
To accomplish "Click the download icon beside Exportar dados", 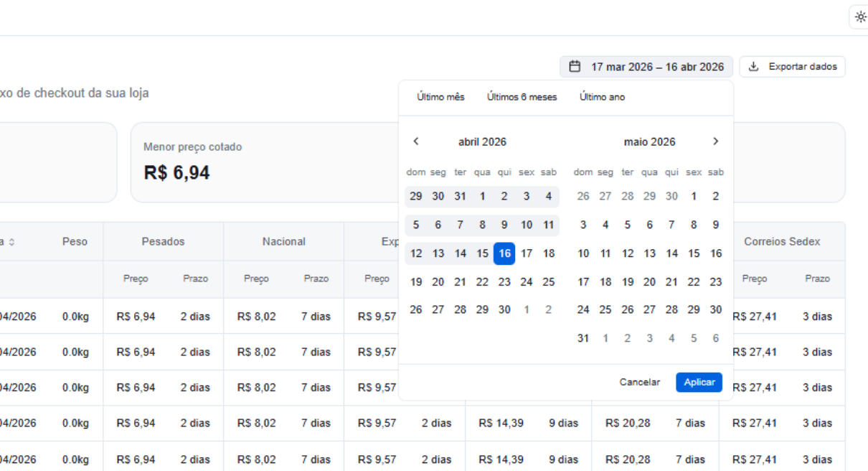I will (753, 67).
